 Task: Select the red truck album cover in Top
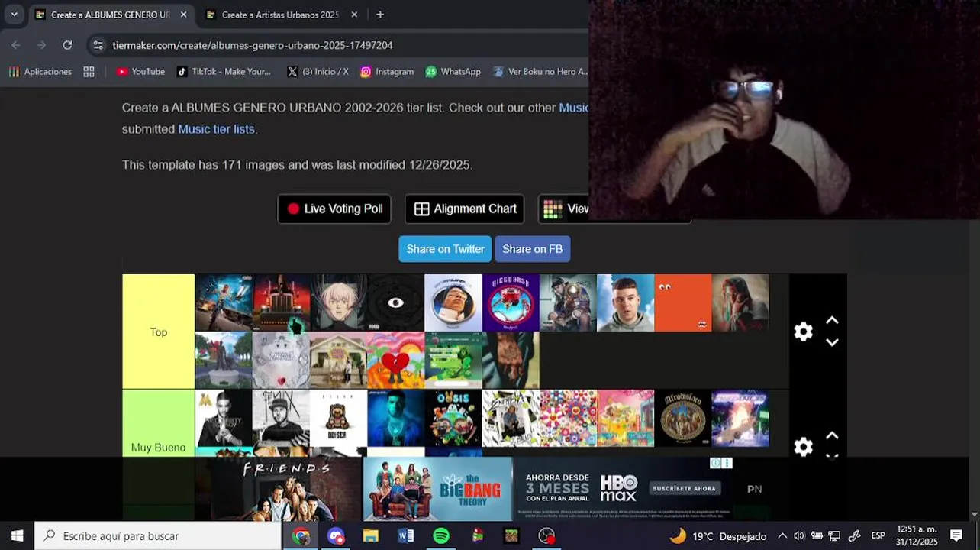pos(282,302)
